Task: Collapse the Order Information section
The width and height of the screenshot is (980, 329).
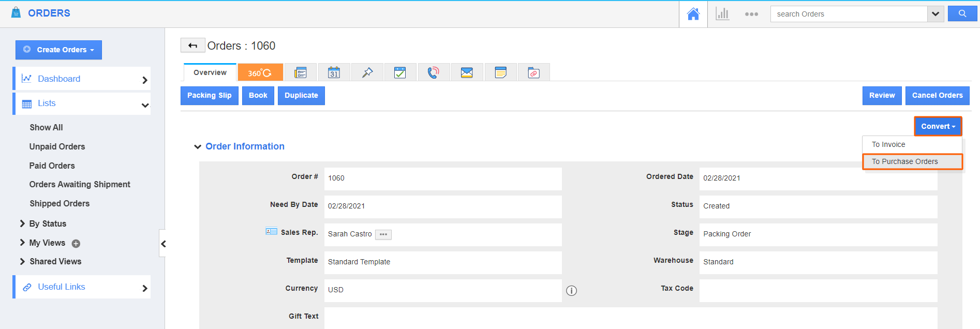Action: click(197, 147)
